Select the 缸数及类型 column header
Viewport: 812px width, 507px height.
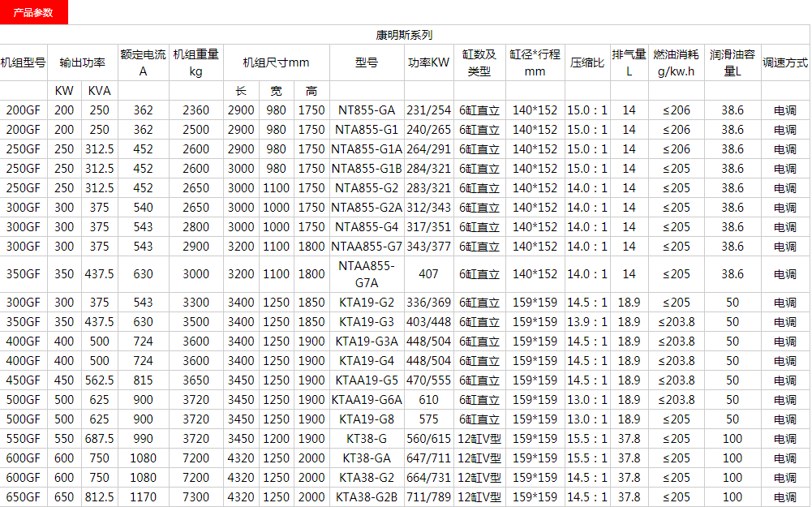pyautogui.click(x=479, y=62)
